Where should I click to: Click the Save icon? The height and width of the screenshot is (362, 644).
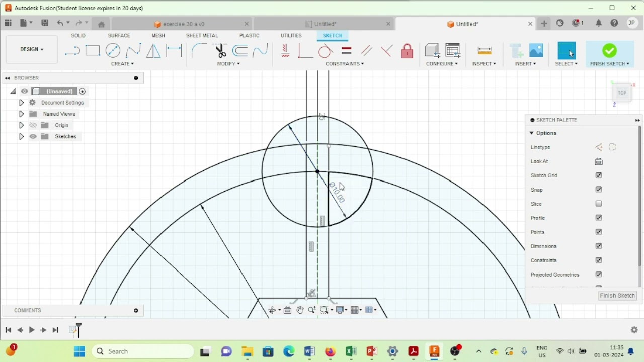click(45, 23)
